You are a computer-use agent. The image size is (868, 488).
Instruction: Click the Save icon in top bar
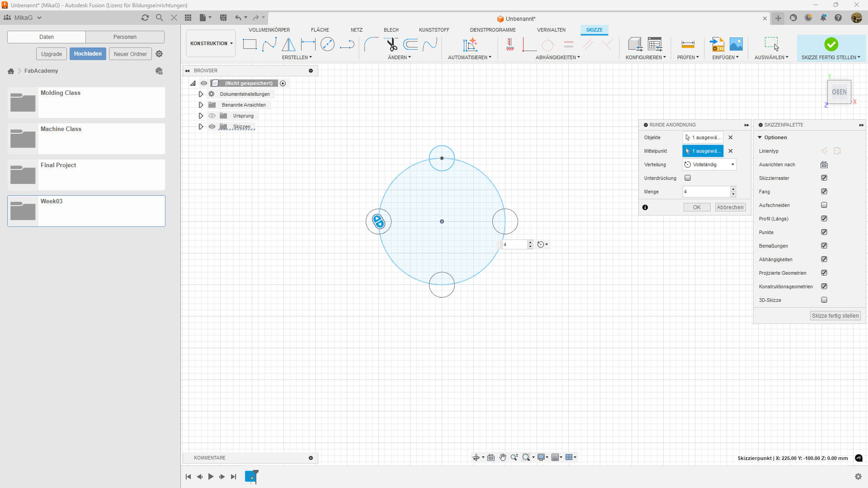pyautogui.click(x=223, y=18)
